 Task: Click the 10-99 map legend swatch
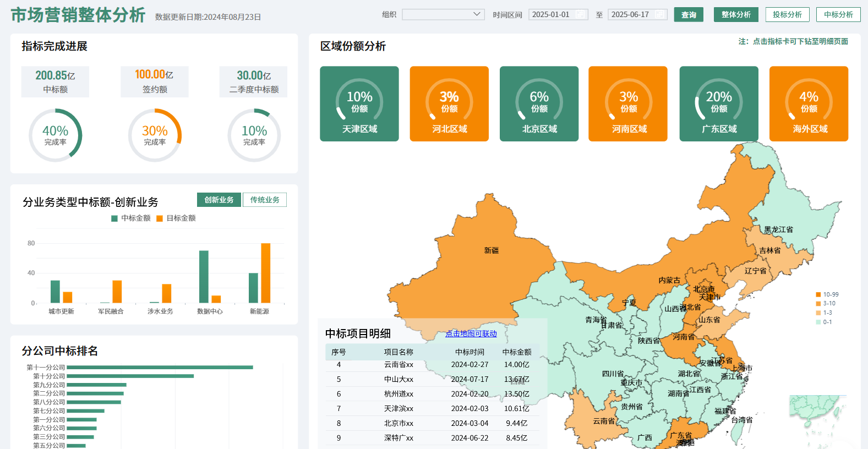pyautogui.click(x=818, y=294)
